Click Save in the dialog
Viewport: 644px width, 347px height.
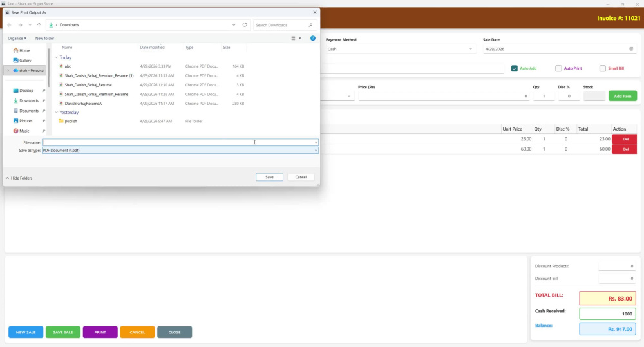[x=269, y=177]
